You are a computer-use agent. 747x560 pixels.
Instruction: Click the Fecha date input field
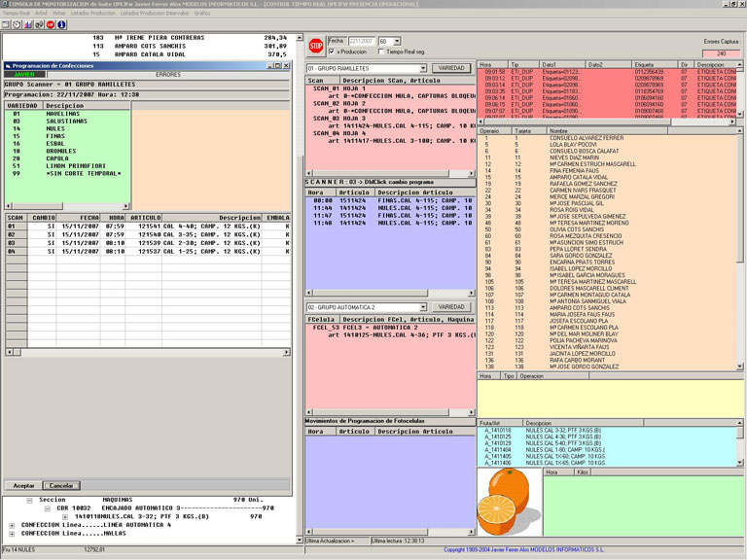point(362,42)
